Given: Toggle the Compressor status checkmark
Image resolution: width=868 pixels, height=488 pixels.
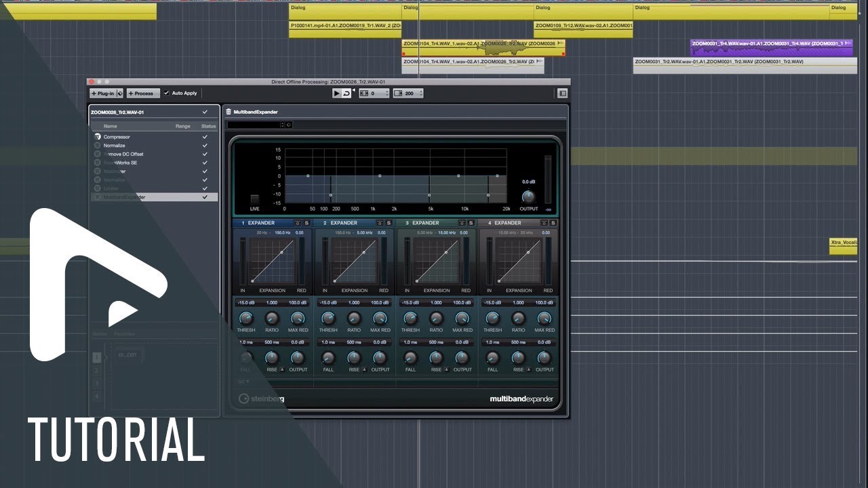Looking at the screenshot, I should [x=205, y=137].
